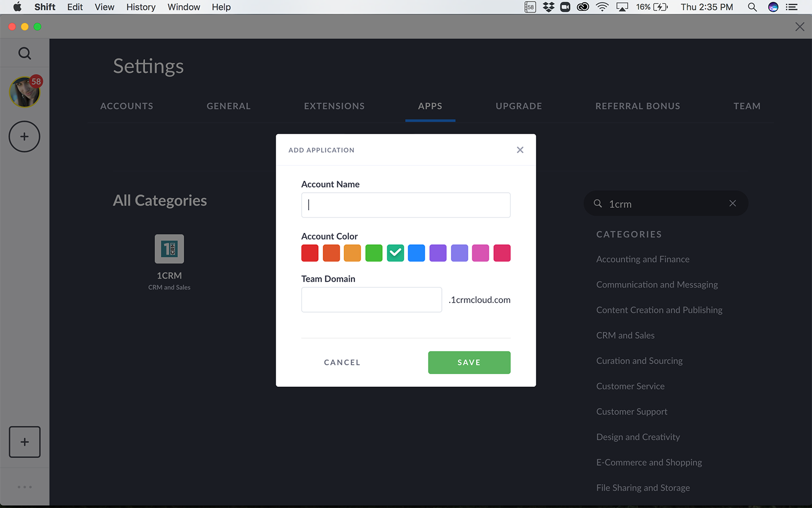Filter by Curation and Sourcing category
The height and width of the screenshot is (508, 812).
(x=639, y=361)
